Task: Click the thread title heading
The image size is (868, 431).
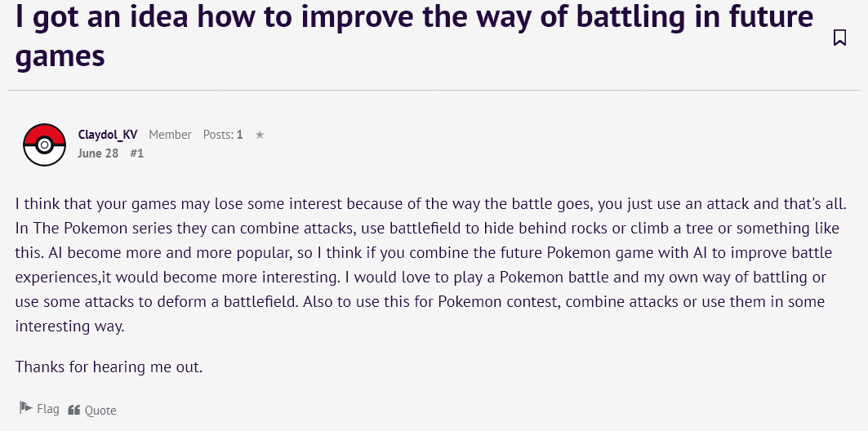Action: 414,35
